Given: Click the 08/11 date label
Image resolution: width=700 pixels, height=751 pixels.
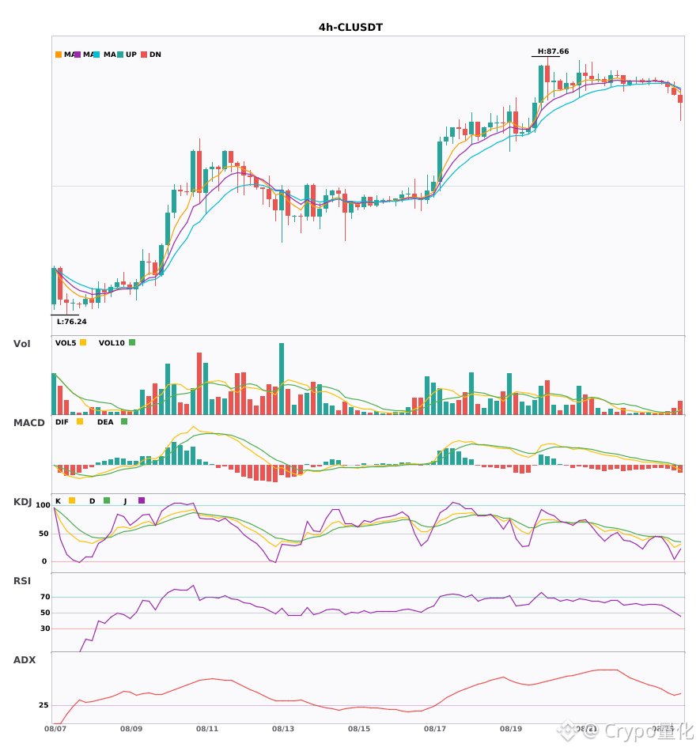Looking at the screenshot, I should [x=207, y=729].
